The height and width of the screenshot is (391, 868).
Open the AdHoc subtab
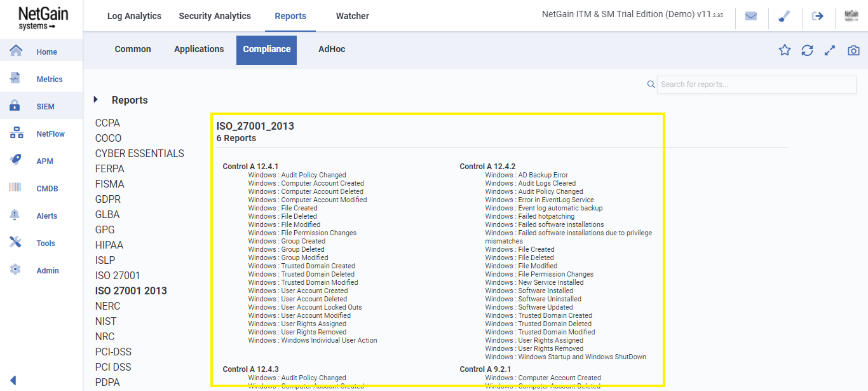[x=332, y=49]
